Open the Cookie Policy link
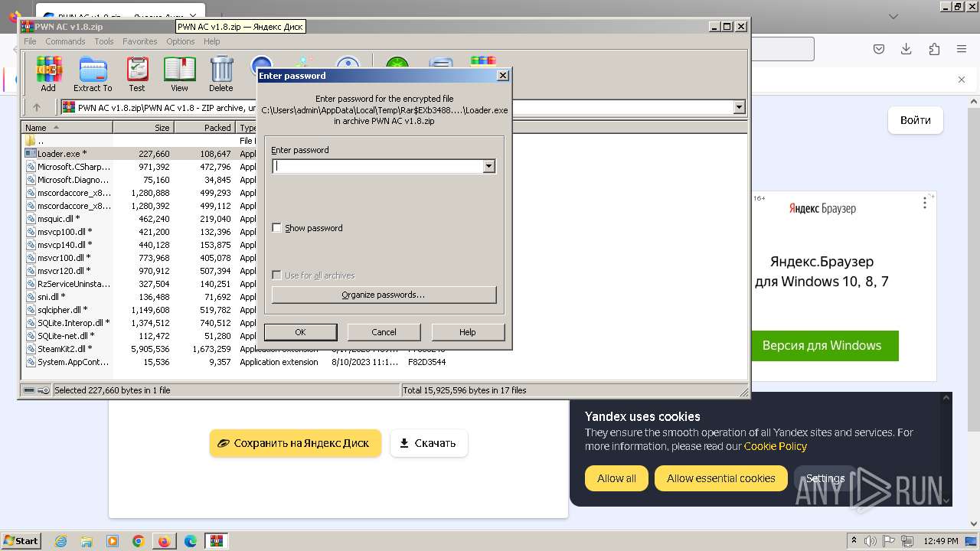Viewport: 980px width, 551px height. [x=776, y=446]
